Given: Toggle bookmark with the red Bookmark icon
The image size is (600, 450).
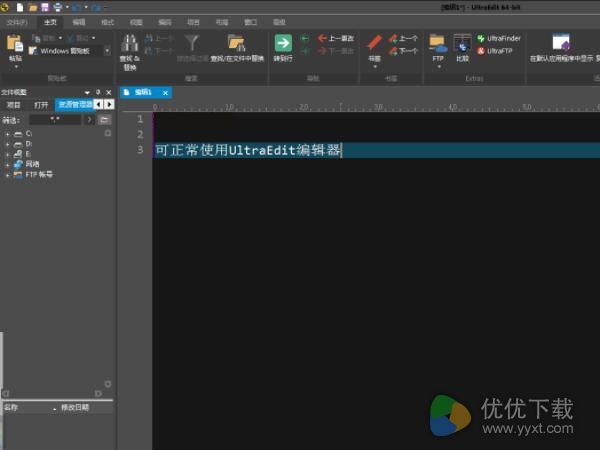Looking at the screenshot, I should [x=374, y=42].
